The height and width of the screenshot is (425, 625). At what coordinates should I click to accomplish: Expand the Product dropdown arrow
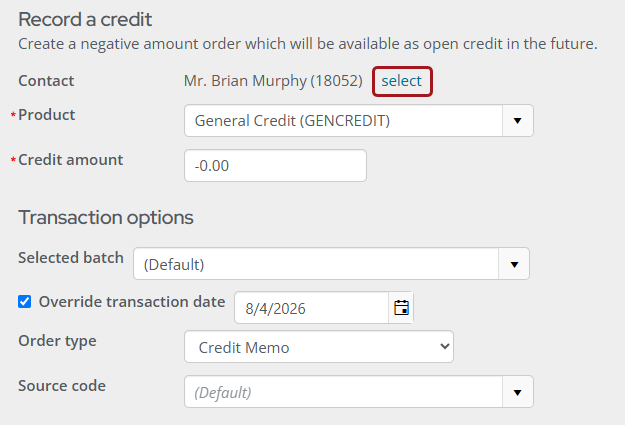coord(517,121)
